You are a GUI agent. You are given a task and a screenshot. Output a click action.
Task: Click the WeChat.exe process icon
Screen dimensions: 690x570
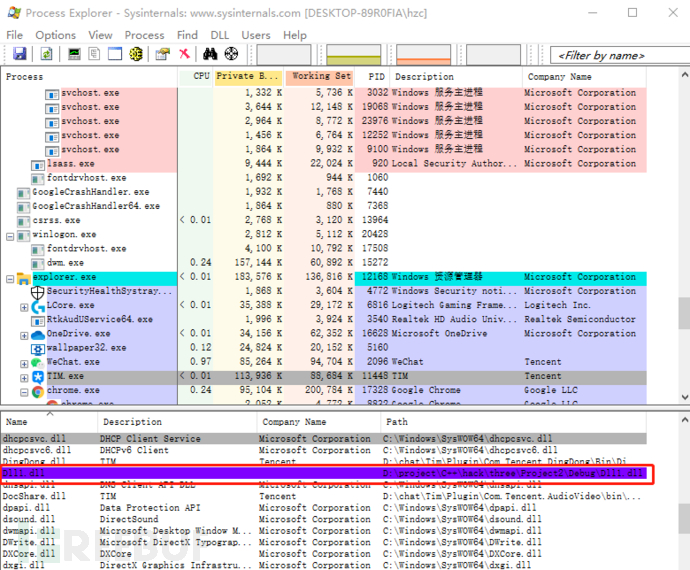(37, 362)
